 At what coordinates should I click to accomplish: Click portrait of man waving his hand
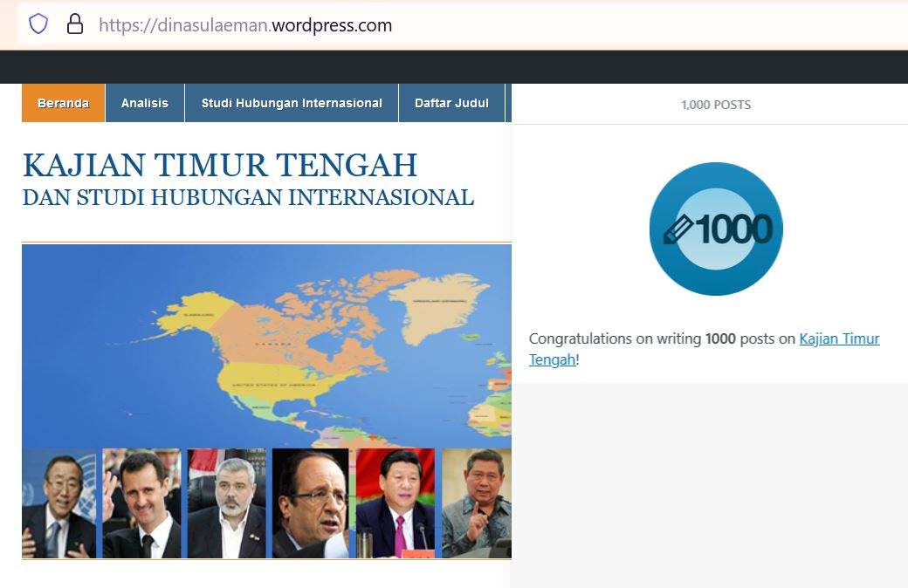(x=142, y=503)
